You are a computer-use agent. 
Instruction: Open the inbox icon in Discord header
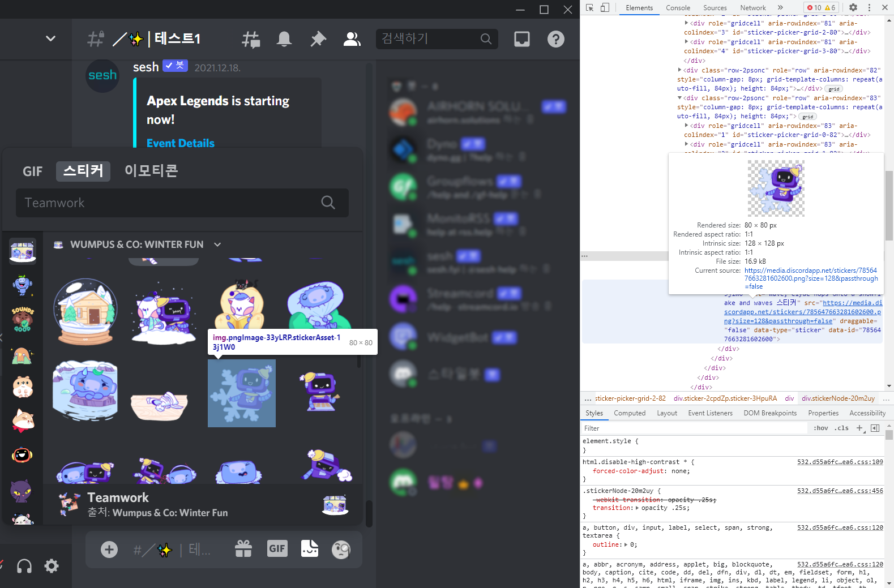point(522,39)
